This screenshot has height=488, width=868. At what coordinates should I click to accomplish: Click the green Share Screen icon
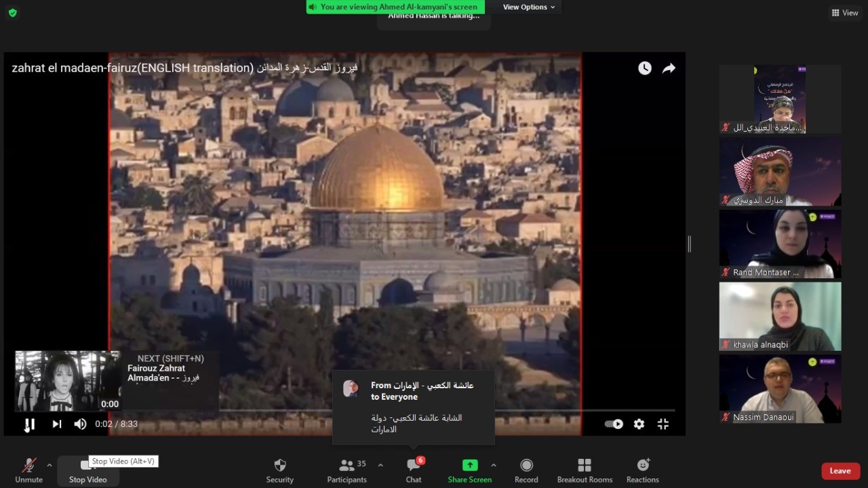pos(469,465)
